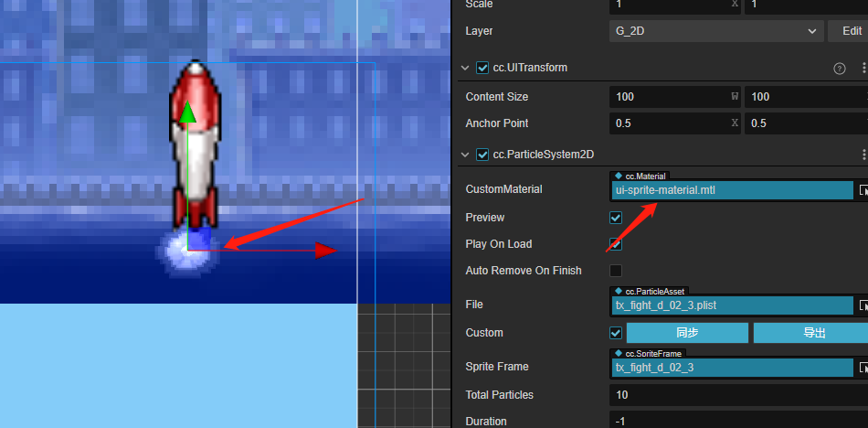The width and height of the screenshot is (868, 428).
Task: Collapse the cc.UITransform section
Action: [465, 69]
